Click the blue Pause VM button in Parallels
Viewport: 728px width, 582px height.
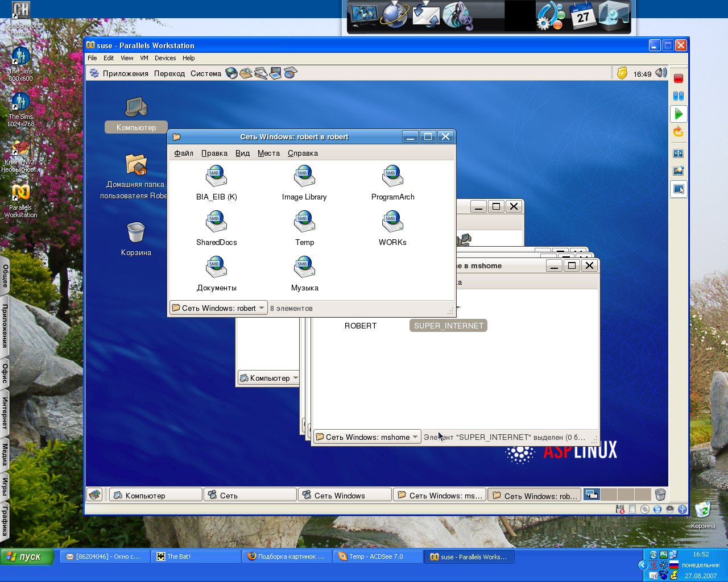coord(679,96)
